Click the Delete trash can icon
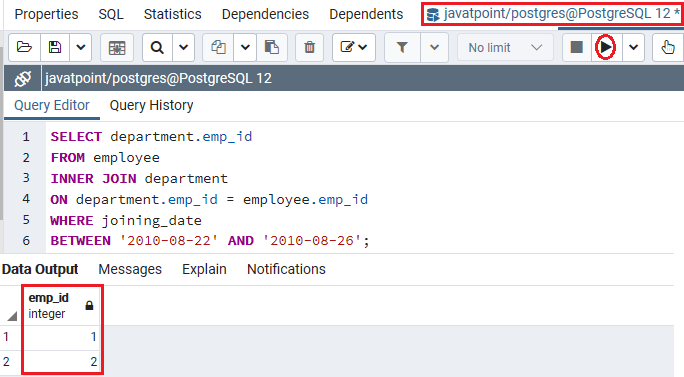This screenshot has height=377, width=684. (x=309, y=47)
